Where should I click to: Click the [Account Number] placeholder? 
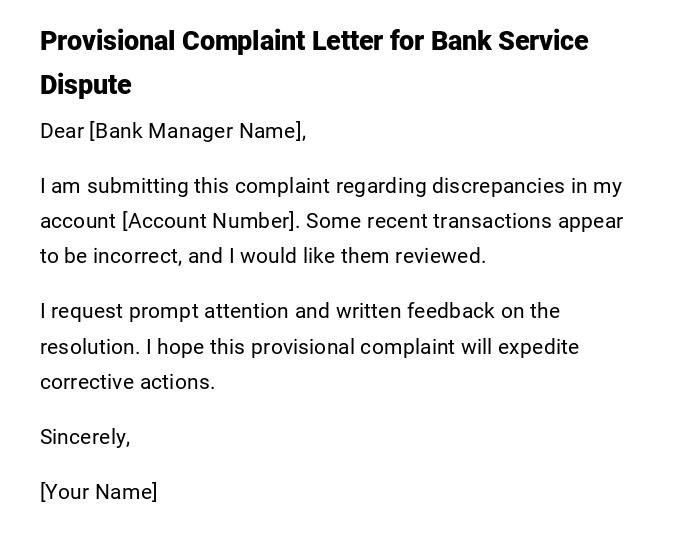point(210,221)
